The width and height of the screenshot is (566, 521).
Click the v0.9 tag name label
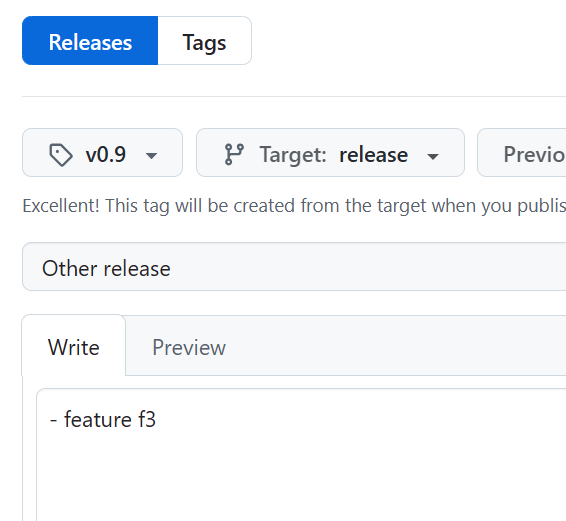click(106, 155)
